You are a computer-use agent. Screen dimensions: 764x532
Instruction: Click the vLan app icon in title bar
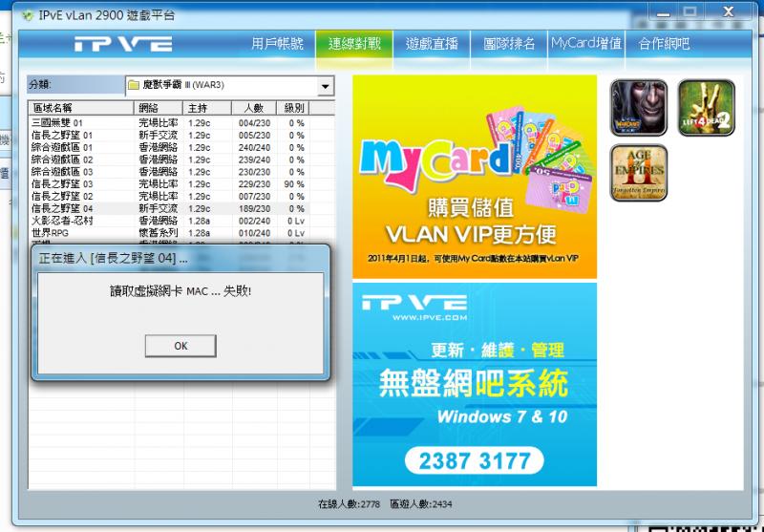click(x=28, y=15)
